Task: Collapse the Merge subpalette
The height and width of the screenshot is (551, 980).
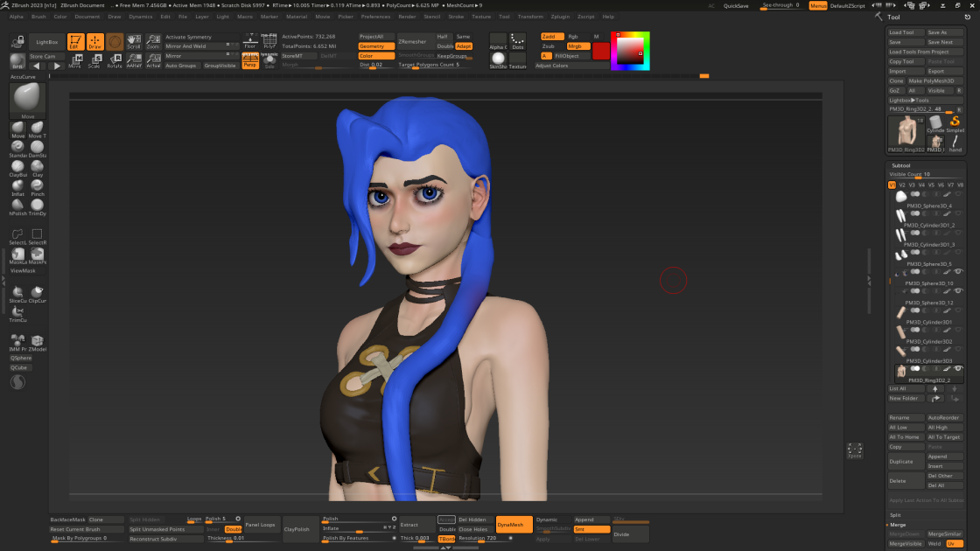Action: click(x=898, y=525)
